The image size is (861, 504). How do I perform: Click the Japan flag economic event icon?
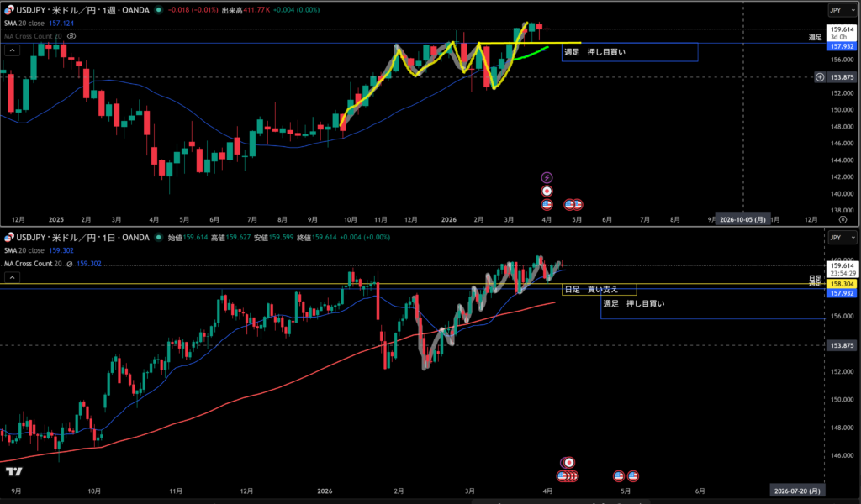(547, 191)
